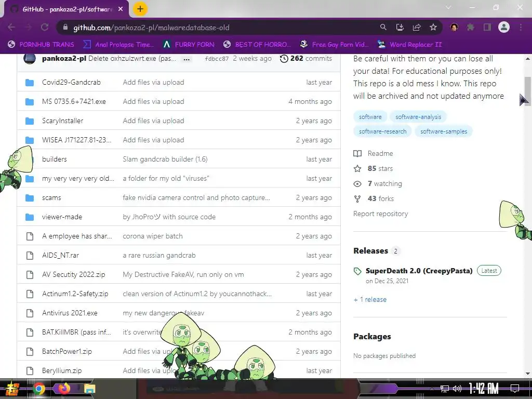Open the AIDS_NT.rar file
The width and height of the screenshot is (532, 399).
(x=60, y=255)
